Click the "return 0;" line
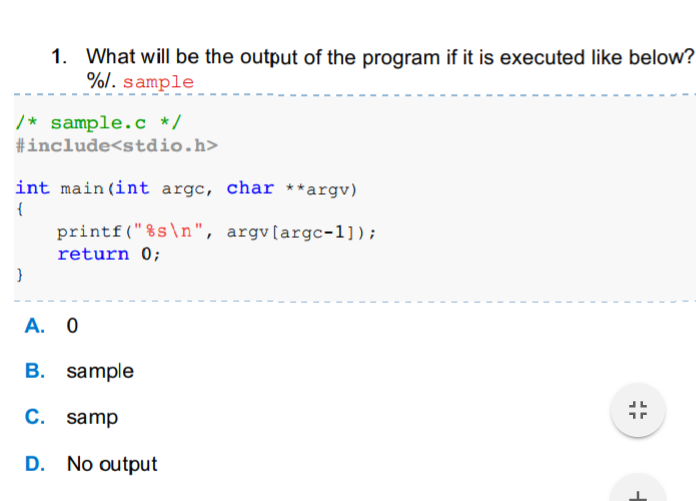The image size is (696, 501). (108, 253)
